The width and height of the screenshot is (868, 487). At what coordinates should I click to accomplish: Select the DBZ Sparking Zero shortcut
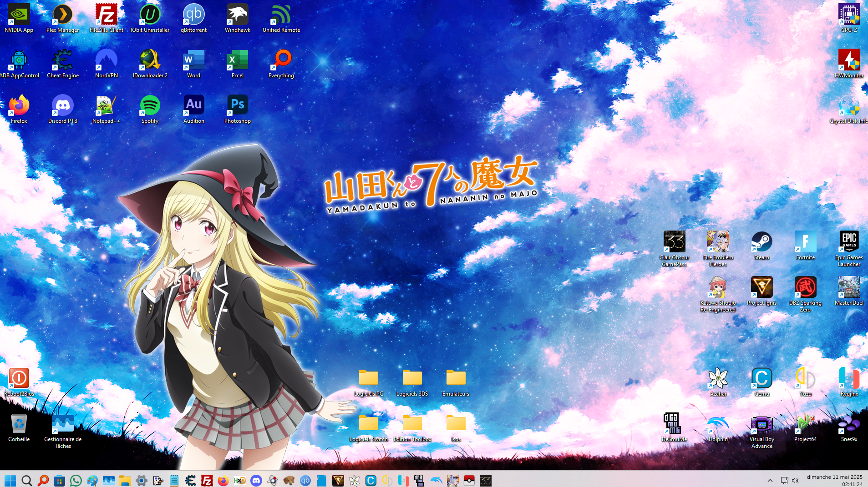tap(806, 294)
